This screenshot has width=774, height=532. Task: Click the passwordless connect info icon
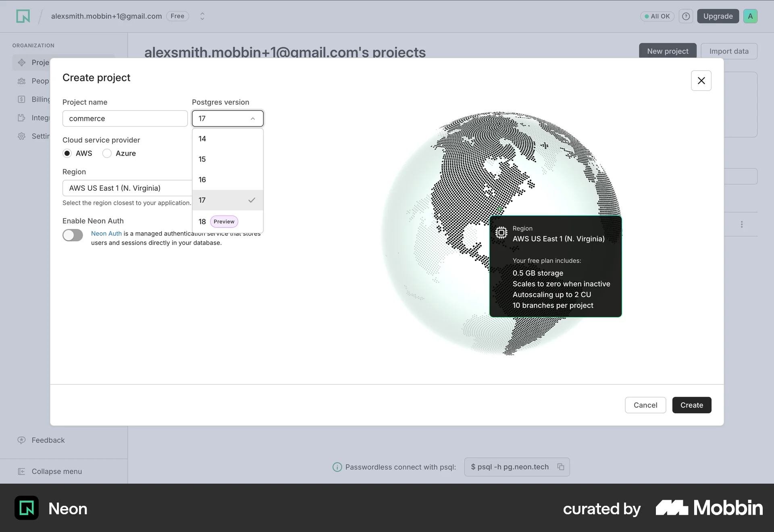point(337,467)
